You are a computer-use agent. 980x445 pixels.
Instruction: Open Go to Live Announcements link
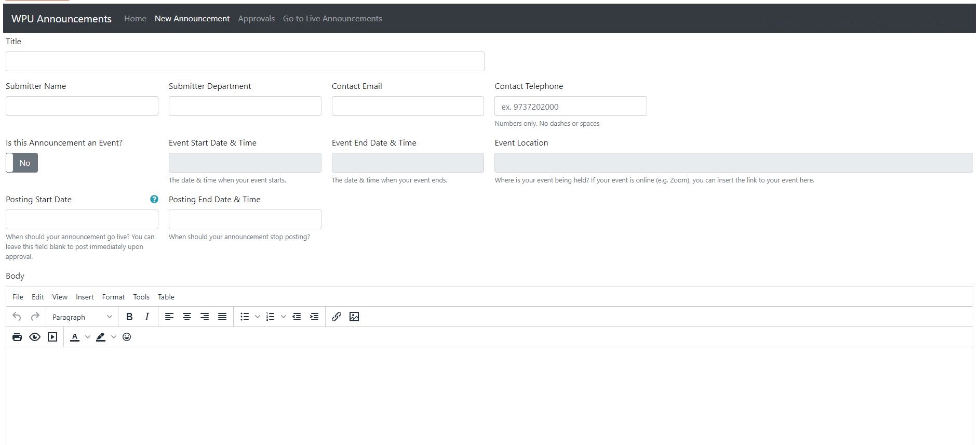332,19
